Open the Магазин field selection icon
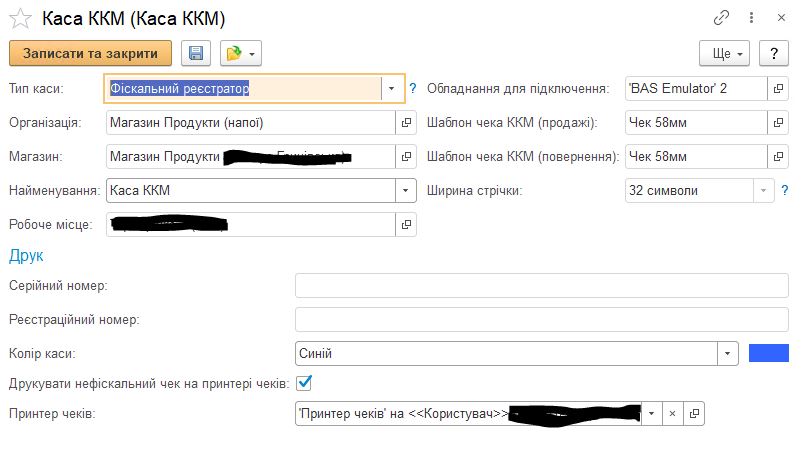 pyautogui.click(x=407, y=157)
